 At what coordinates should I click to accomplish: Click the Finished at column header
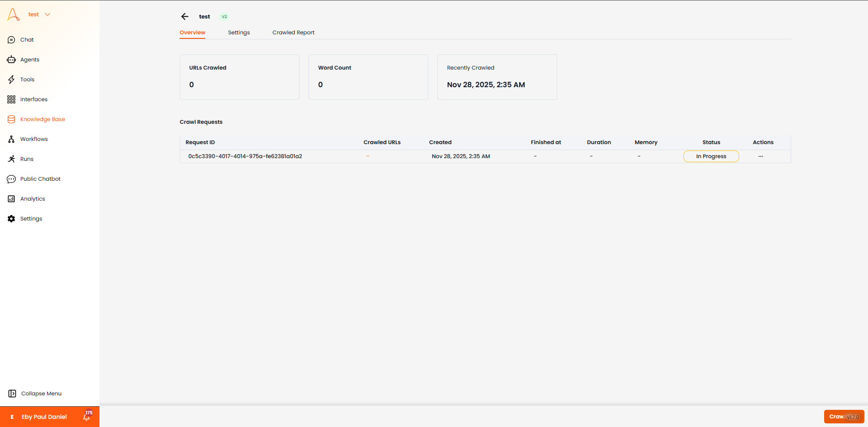[x=545, y=142]
